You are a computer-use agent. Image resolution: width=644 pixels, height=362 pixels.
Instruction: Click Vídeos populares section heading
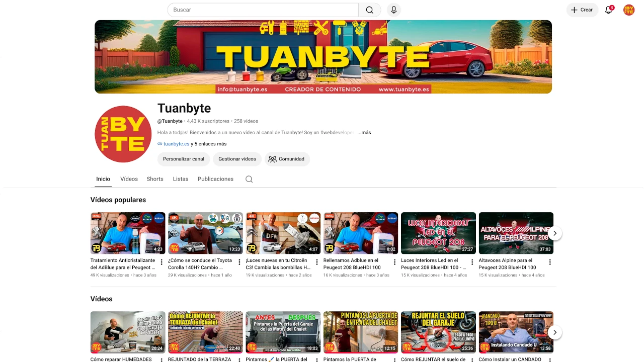pyautogui.click(x=118, y=200)
